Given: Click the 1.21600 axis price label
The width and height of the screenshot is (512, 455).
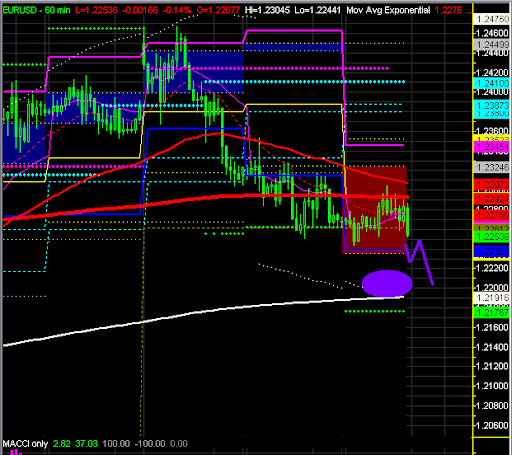Looking at the screenshot, I should (x=492, y=327).
